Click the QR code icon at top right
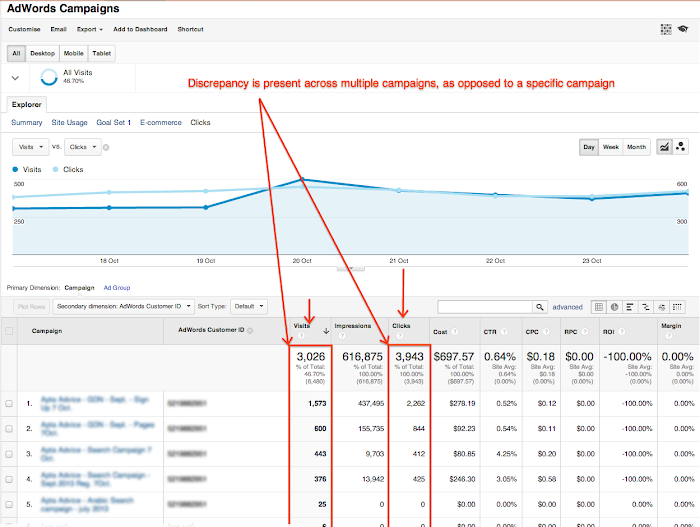 pyautogui.click(x=666, y=29)
